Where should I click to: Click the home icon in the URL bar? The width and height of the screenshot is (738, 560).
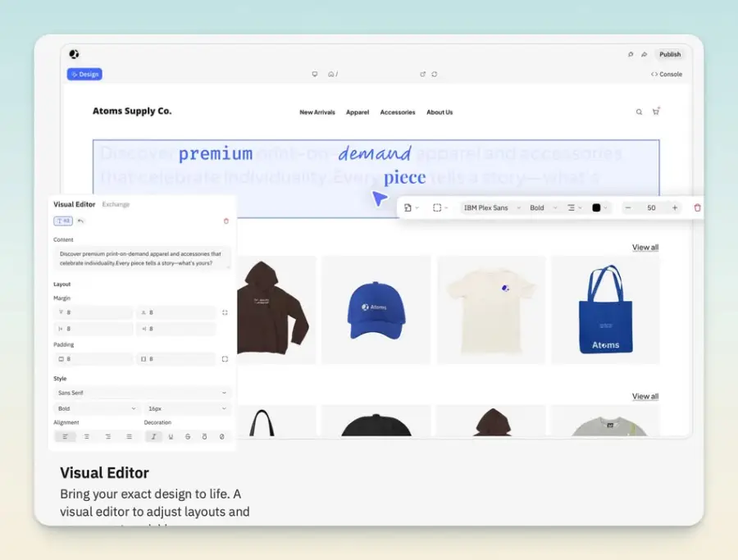331,74
